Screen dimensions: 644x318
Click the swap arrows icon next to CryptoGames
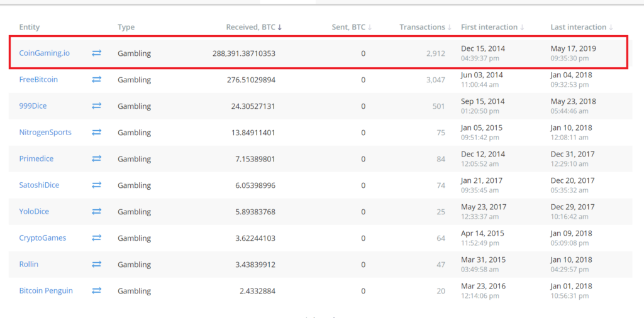(96, 238)
